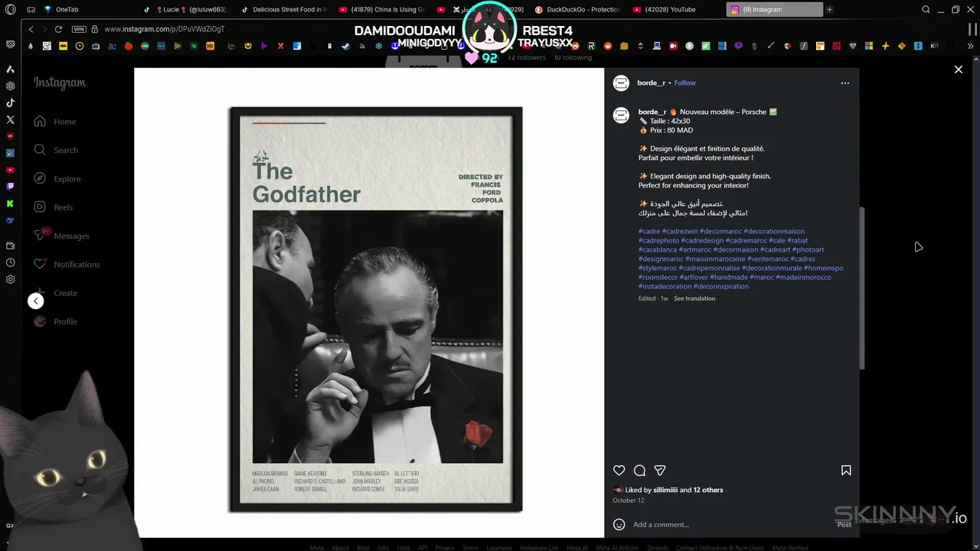
Task: Focus the Add a comment field
Action: (731, 524)
